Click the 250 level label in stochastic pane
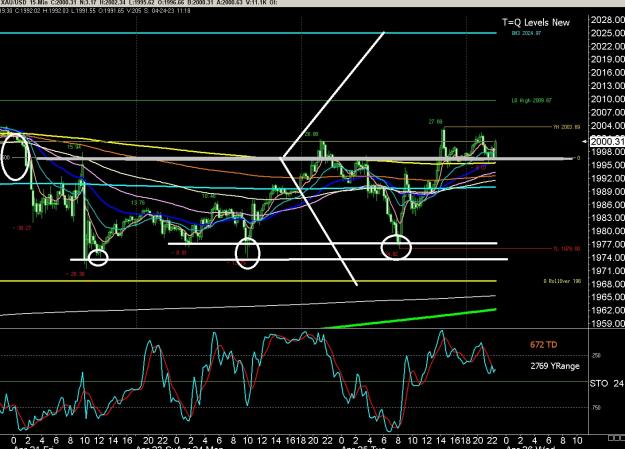The image size is (625, 449). tap(596, 355)
